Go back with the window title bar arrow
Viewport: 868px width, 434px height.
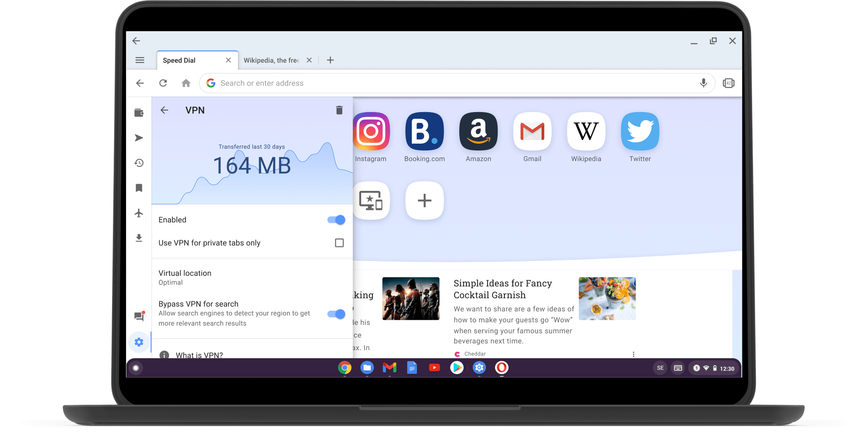[x=136, y=41]
